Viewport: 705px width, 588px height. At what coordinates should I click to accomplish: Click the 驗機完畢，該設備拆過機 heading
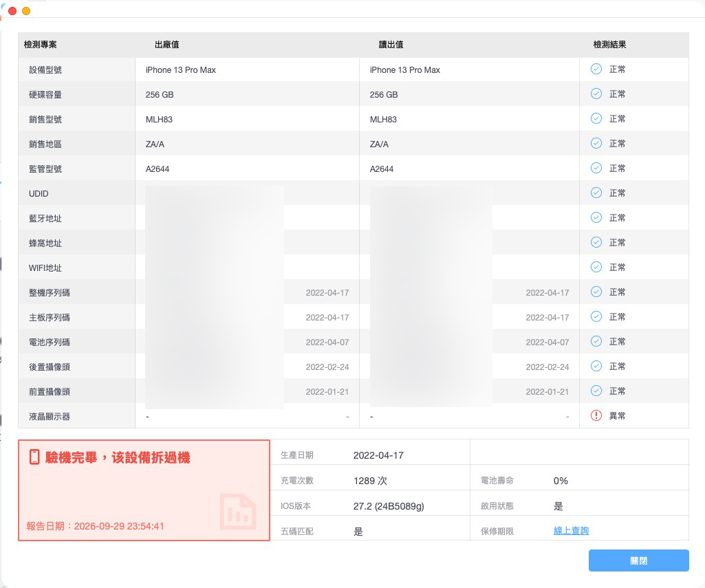click(118, 457)
